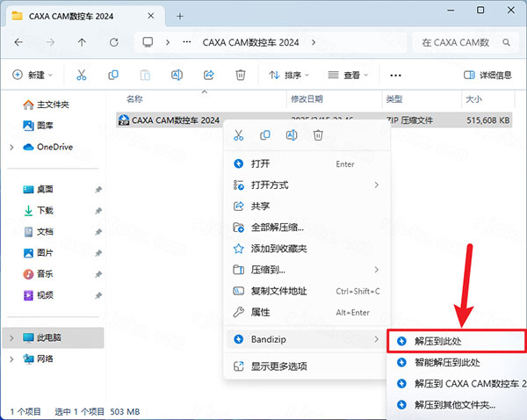Select the Bandizip context menu entry
Screen dimensions: 527x420
point(307,339)
